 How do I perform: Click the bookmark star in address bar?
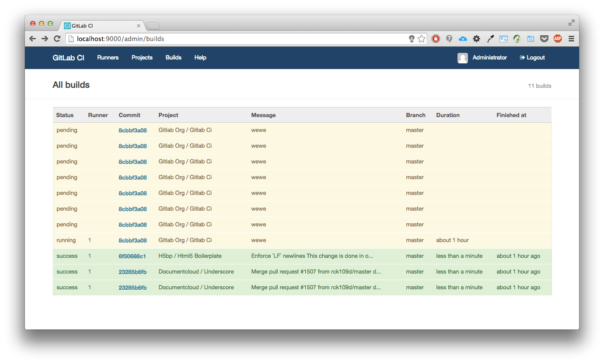421,39
